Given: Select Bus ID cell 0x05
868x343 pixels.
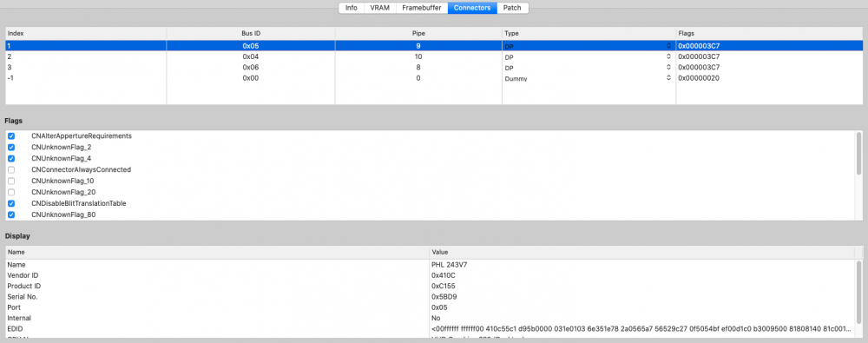Looking at the screenshot, I should (251, 46).
